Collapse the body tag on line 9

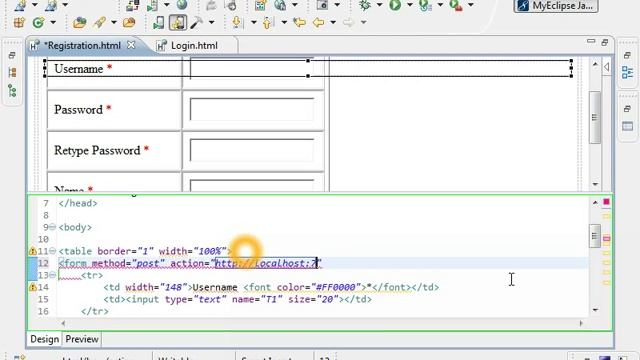[x=53, y=227]
